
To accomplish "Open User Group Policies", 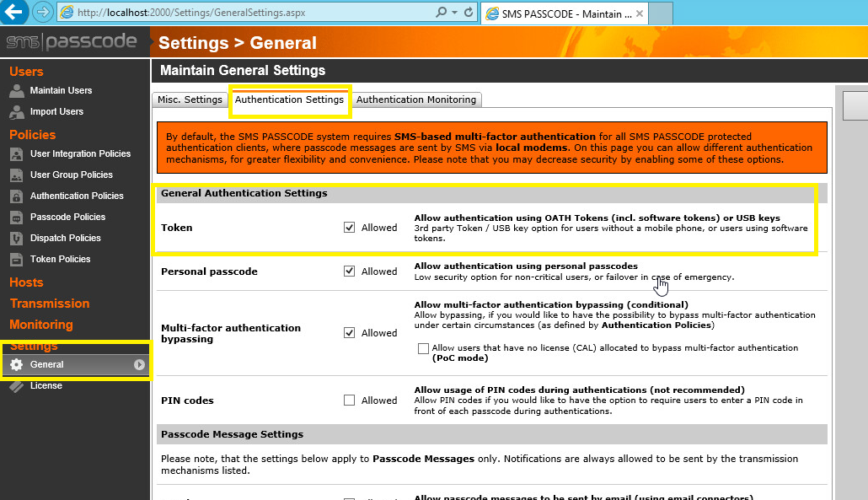I will [x=72, y=175].
